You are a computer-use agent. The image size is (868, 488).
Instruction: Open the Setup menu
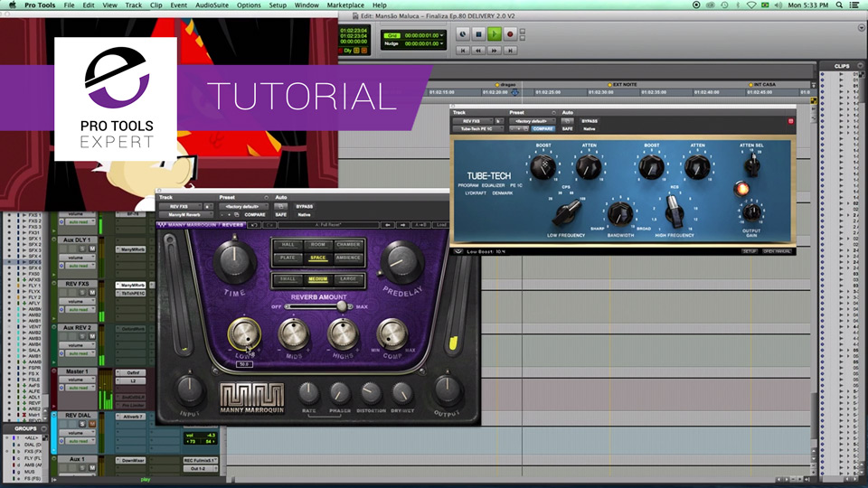278,5
